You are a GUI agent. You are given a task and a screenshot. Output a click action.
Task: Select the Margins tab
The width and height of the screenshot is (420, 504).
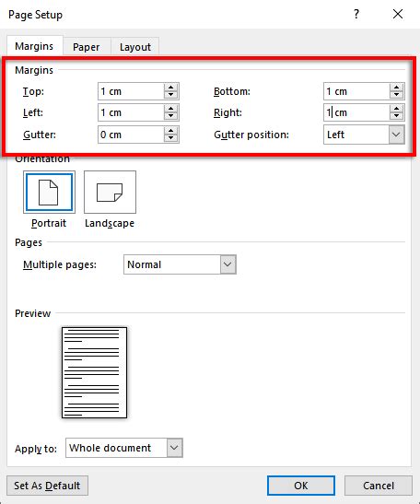click(x=34, y=46)
